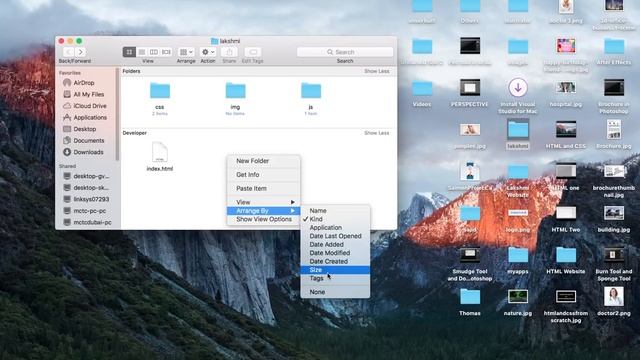Image resolution: width=640 pixels, height=360 pixels.
Task: Select doctor2.png on desktop
Action: (x=614, y=297)
